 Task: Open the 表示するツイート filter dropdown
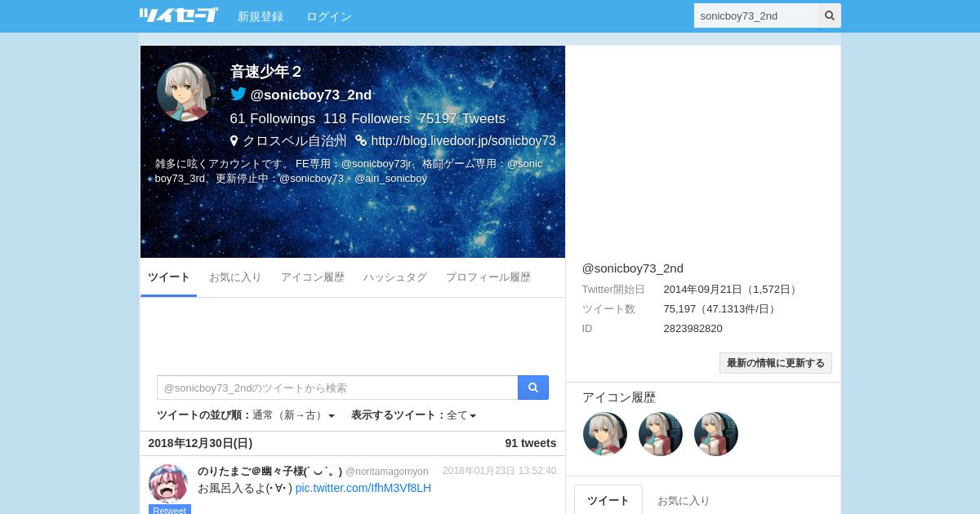413,415
